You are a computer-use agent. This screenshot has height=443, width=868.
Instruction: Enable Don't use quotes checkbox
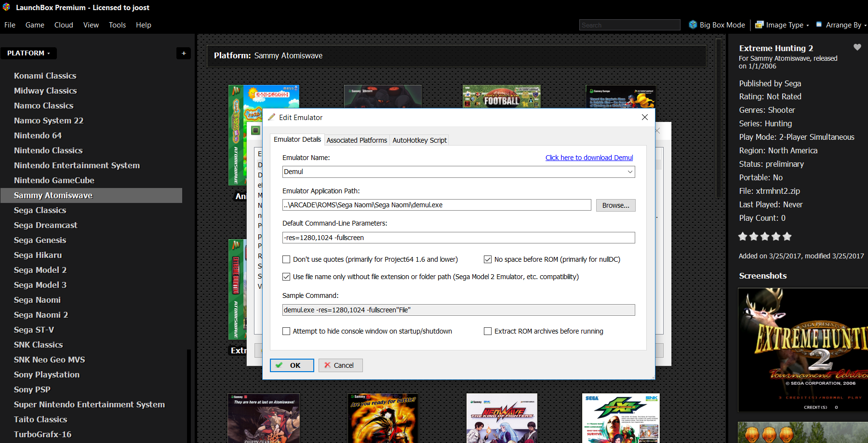[286, 259]
